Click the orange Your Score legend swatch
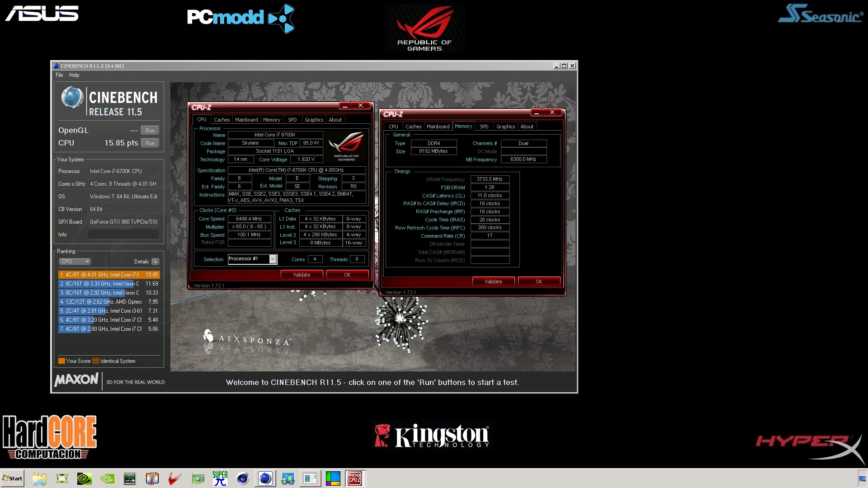This screenshot has height=488, width=868. [61, 361]
